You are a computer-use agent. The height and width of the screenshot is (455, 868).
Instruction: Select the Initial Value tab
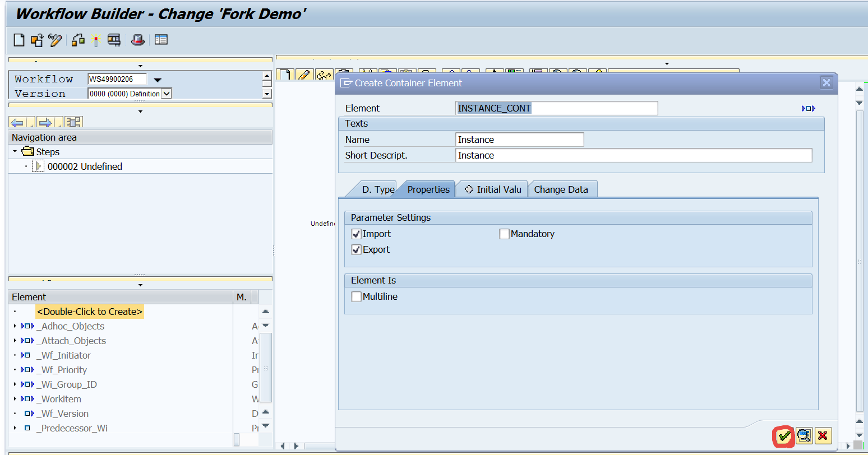pos(493,189)
